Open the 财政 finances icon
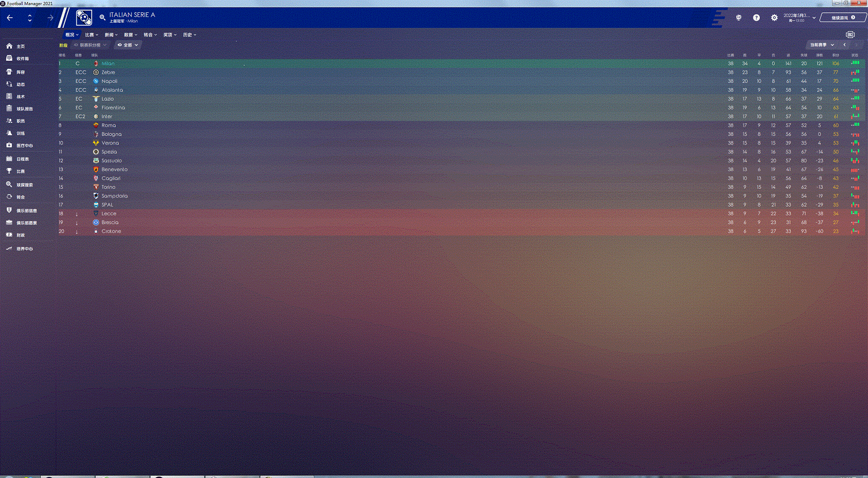This screenshot has height=478, width=868. tap(9, 235)
